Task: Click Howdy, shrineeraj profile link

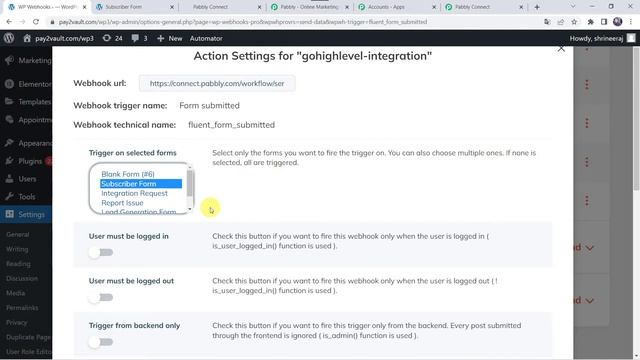Action: (x=602, y=38)
